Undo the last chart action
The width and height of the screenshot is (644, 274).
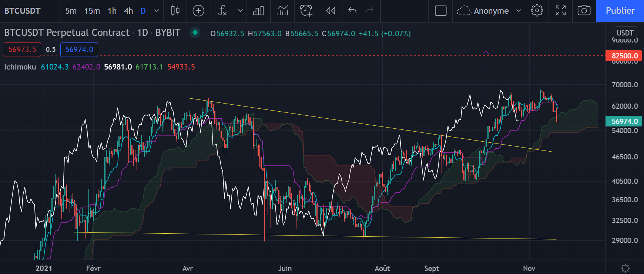[352, 11]
